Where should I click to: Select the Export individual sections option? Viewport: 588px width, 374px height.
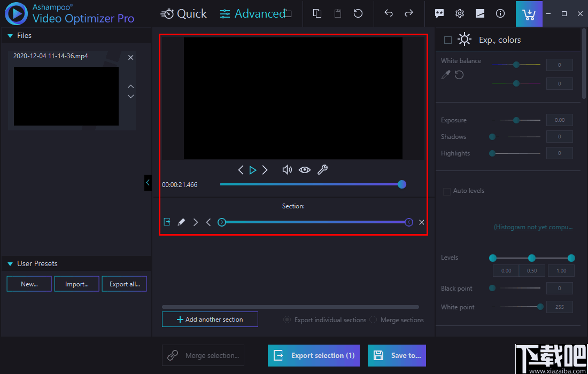pyautogui.click(x=287, y=320)
